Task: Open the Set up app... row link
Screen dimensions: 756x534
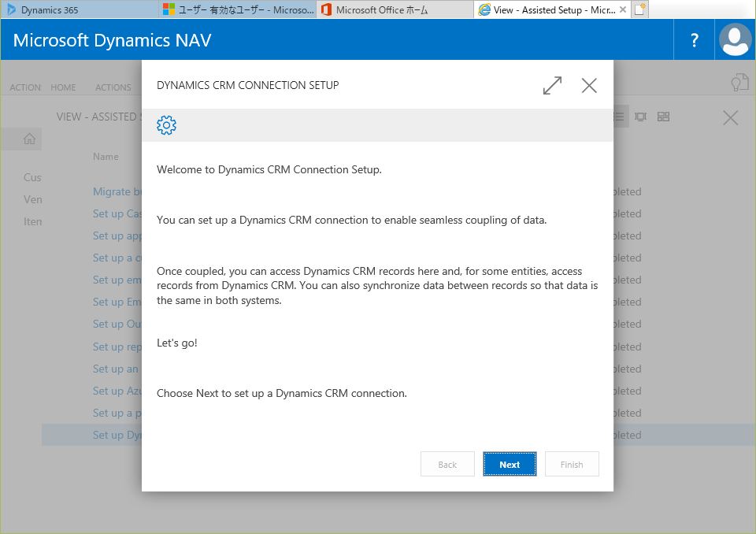Action: click(117, 235)
